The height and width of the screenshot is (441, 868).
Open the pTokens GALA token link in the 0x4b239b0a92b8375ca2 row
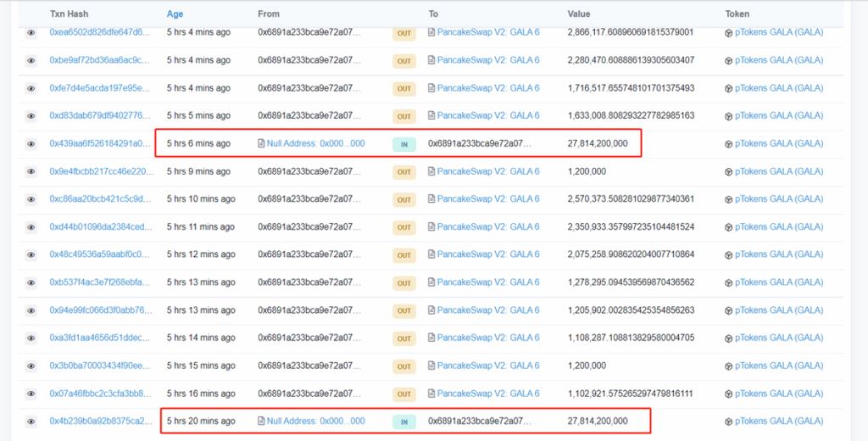pyautogui.click(x=779, y=421)
